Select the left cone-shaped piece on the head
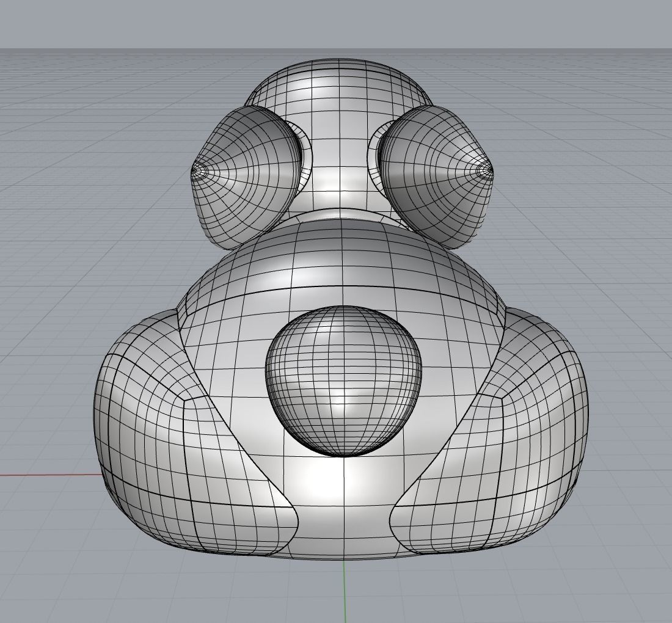This screenshot has height=623, width=672. click(245, 177)
